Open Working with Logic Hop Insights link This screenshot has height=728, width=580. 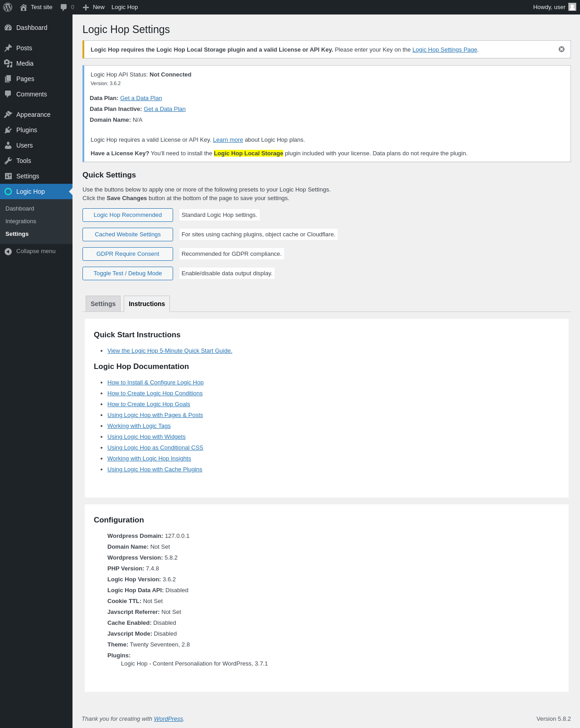point(149,459)
